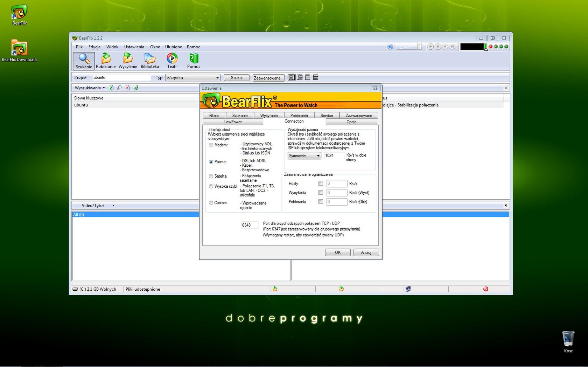The width and height of the screenshot is (588, 367).
Task: Open the Ustawienia menu
Action: coord(134,47)
